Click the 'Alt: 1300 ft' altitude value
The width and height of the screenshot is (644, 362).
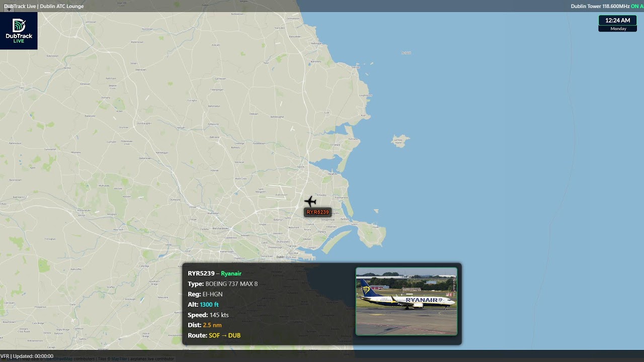click(x=209, y=305)
